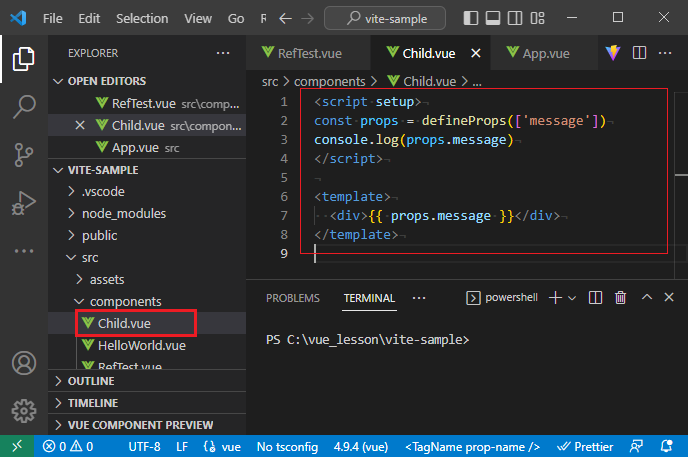Show errors and warnings count in status bar
The height and width of the screenshot is (457, 688).
tap(68, 446)
